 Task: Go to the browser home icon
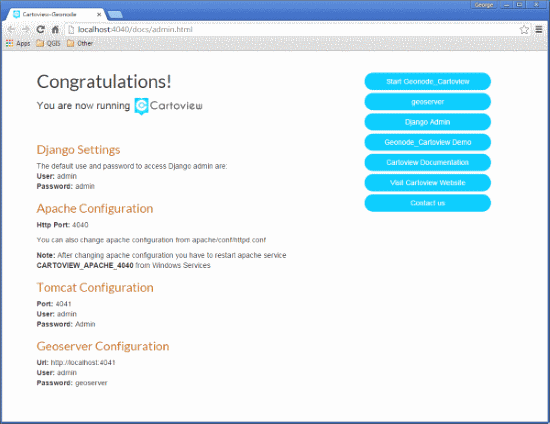click(x=55, y=29)
